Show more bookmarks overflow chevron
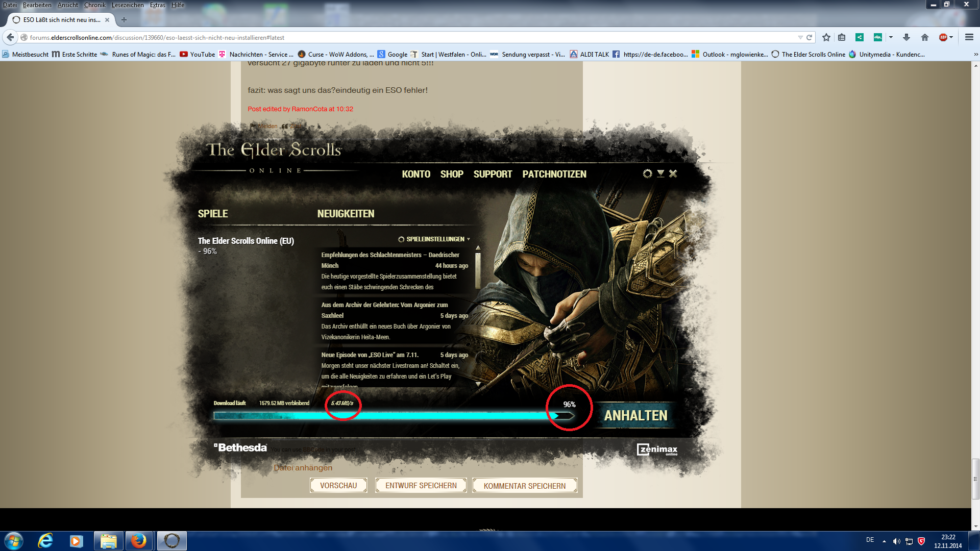Viewport: 980px width, 551px height. coord(976,55)
